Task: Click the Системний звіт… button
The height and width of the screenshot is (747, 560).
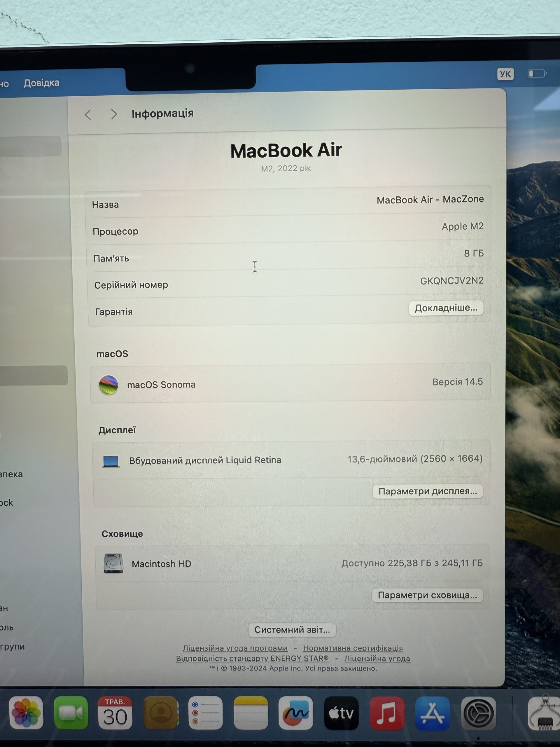Action: (x=292, y=630)
